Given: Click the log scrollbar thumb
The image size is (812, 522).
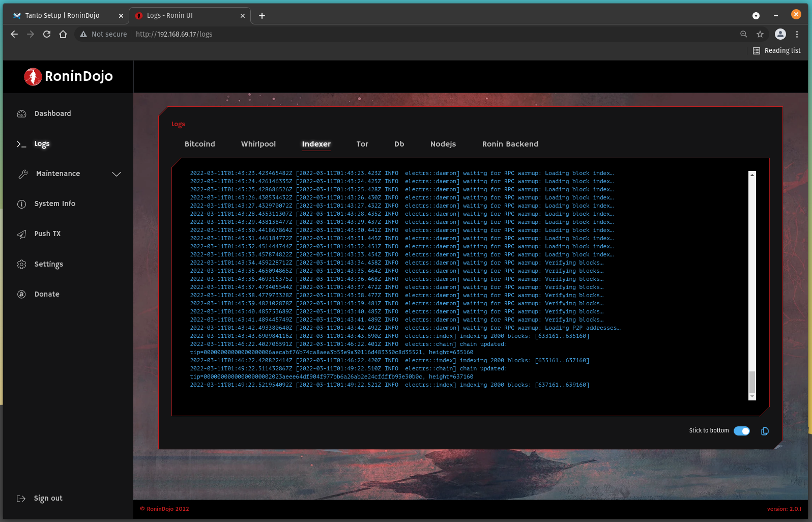Looking at the screenshot, I should click(752, 382).
